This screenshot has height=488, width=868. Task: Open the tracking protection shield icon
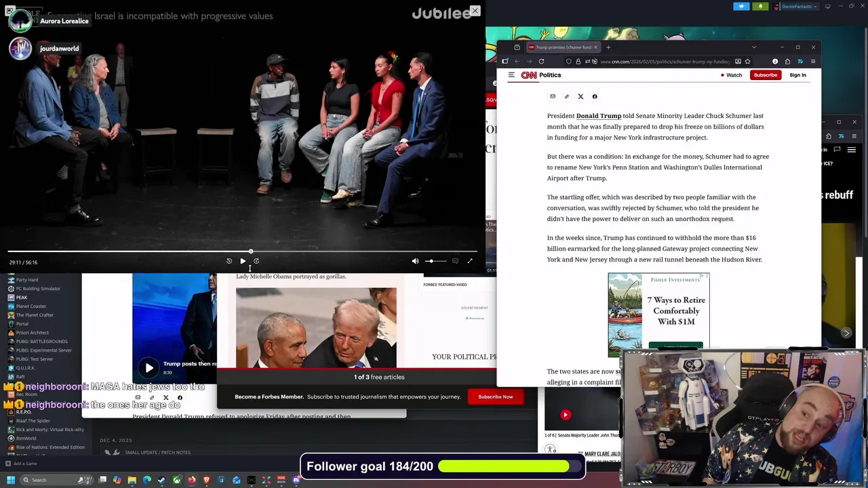[x=569, y=62]
